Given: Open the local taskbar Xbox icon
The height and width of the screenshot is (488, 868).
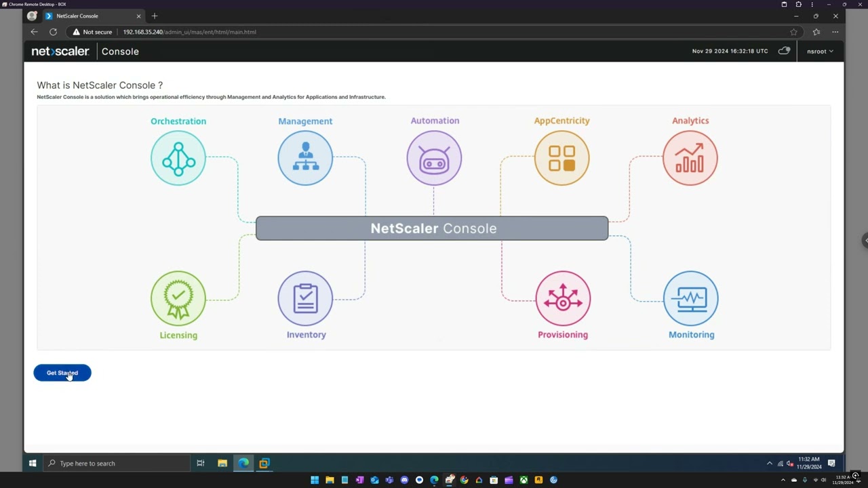Looking at the screenshot, I should 524,480.
